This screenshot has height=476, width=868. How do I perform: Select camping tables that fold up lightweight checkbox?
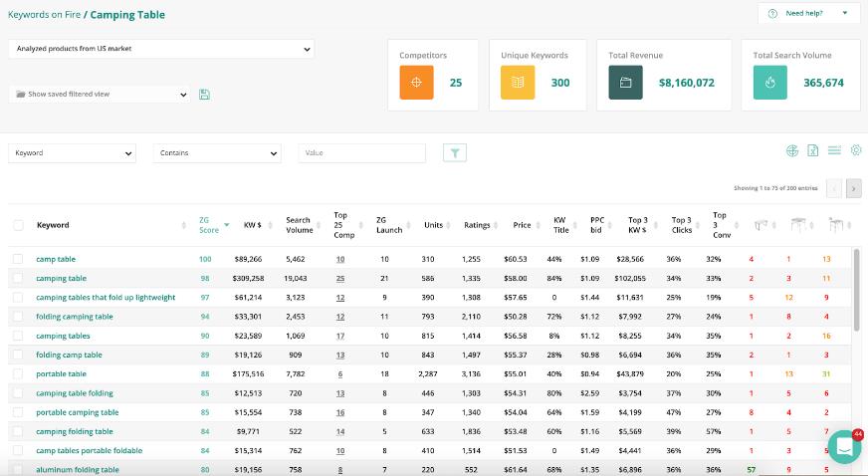coord(18,298)
